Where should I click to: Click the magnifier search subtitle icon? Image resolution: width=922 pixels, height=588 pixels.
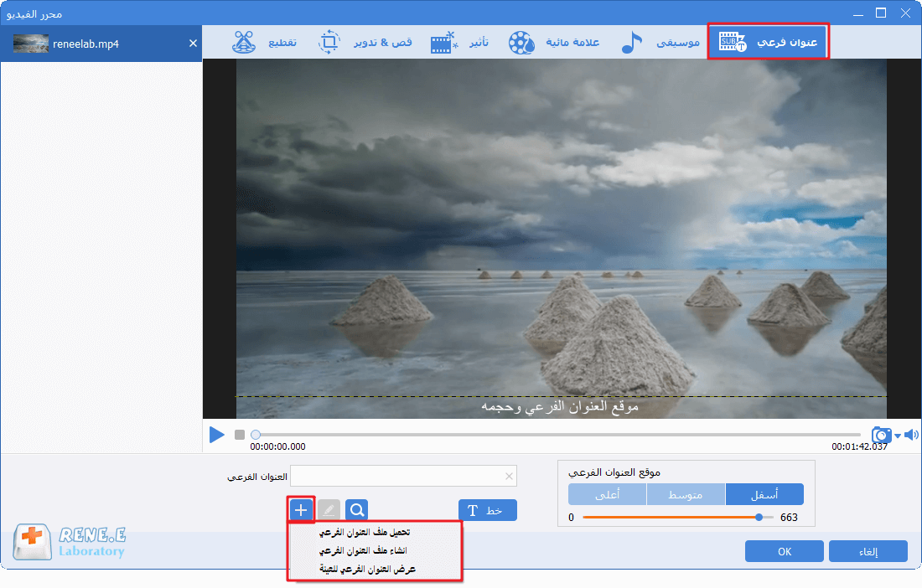[357, 510]
